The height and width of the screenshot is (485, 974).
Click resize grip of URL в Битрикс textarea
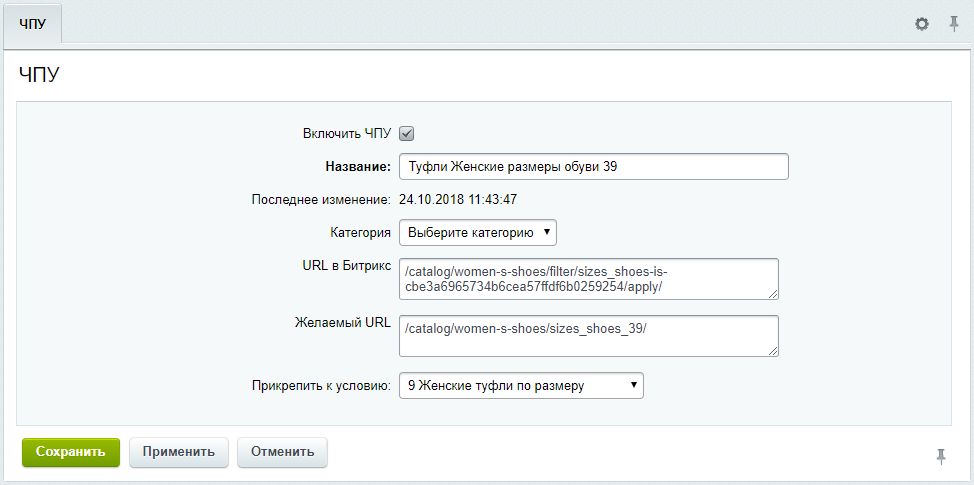[x=773, y=295]
